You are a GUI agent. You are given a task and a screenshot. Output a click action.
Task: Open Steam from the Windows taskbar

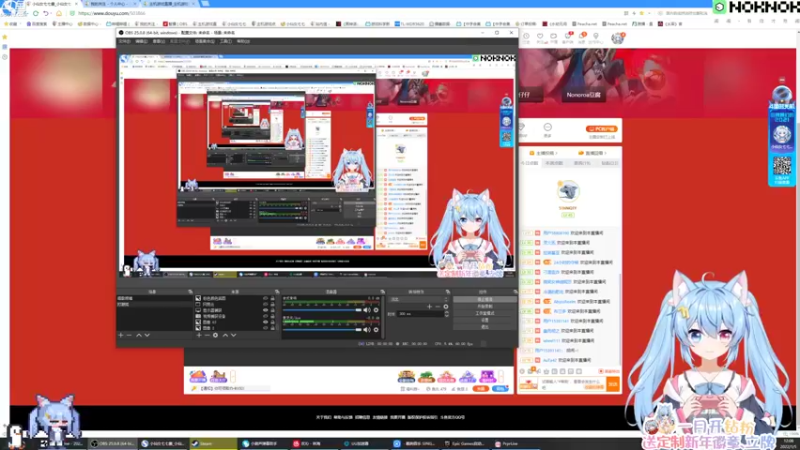pyautogui.click(x=213, y=444)
